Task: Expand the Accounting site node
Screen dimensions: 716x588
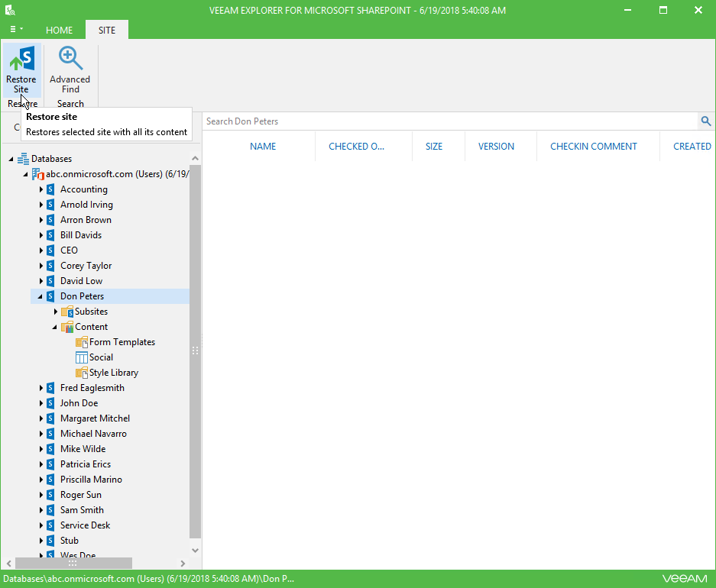Action: click(40, 189)
